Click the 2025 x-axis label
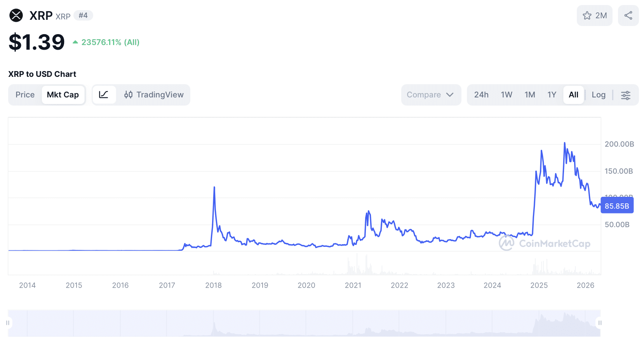The width and height of the screenshot is (644, 340). pos(539,285)
